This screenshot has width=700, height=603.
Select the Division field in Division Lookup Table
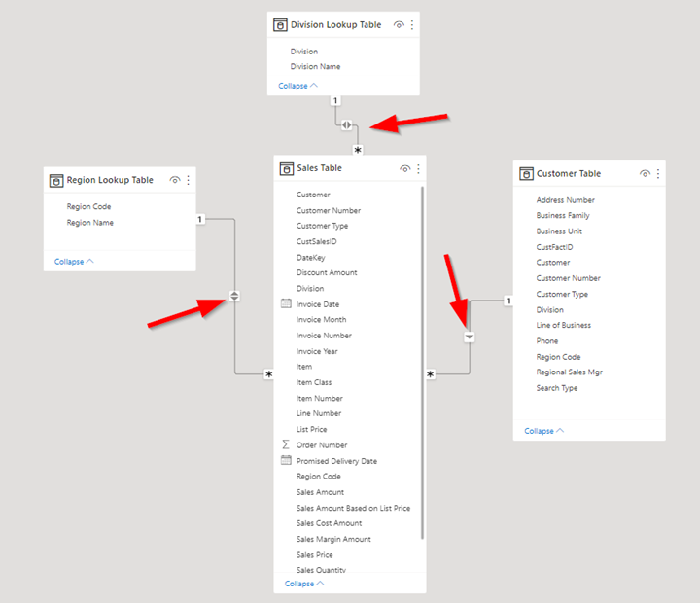click(x=304, y=52)
